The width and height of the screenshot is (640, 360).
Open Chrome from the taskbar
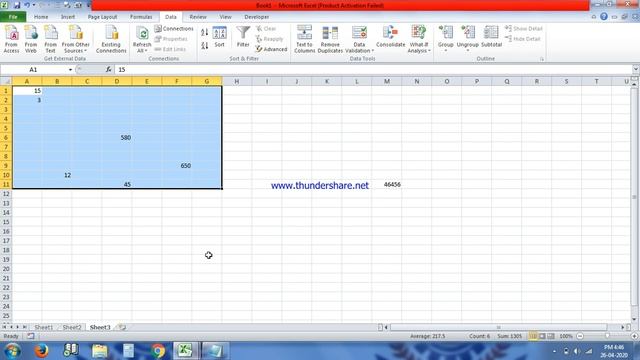(158, 351)
